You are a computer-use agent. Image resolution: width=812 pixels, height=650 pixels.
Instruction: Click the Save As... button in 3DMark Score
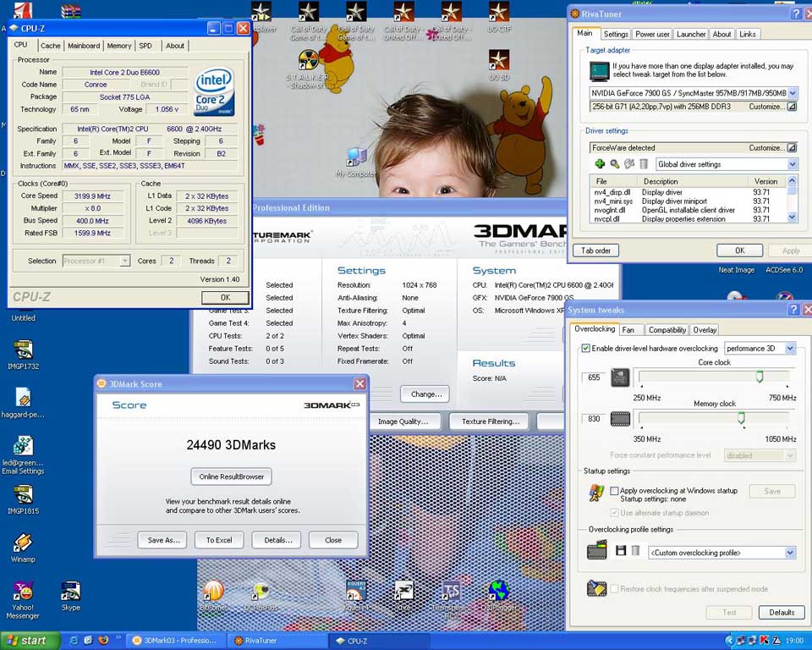163,540
